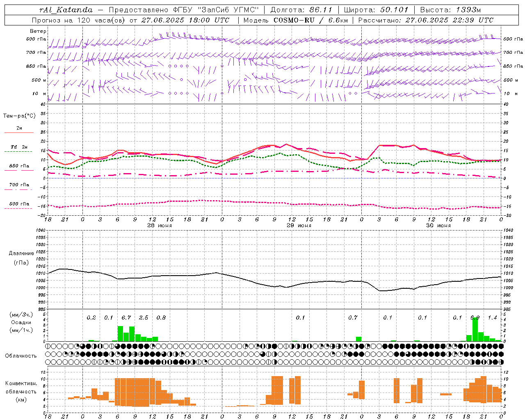Click the Прогноз на 120 часа(ов) text

(79, 20)
